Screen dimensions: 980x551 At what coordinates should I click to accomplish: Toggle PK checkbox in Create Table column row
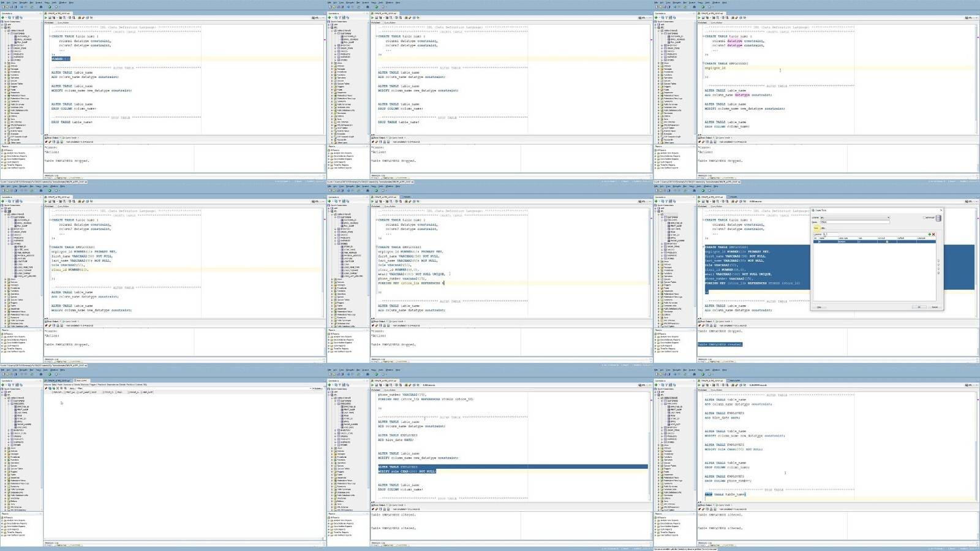click(x=816, y=241)
